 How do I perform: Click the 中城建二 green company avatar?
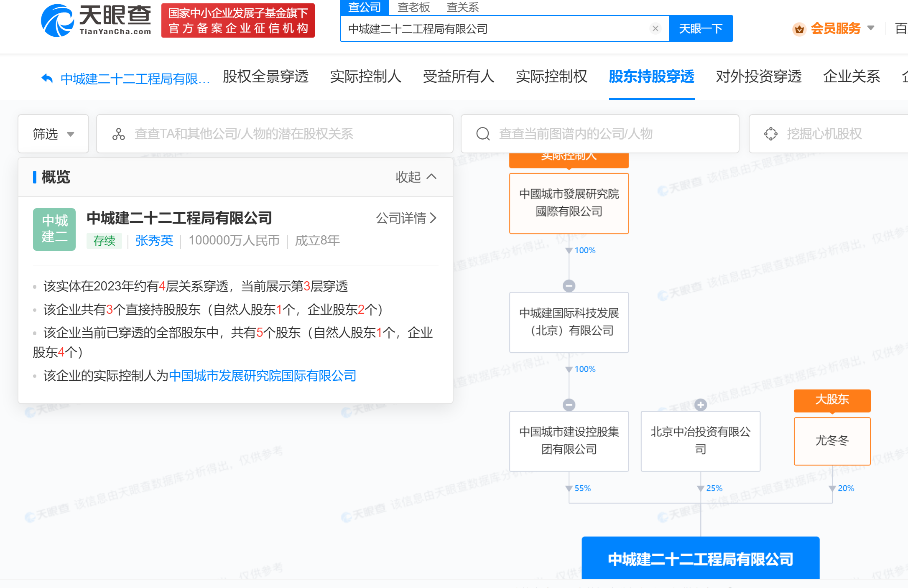tap(54, 229)
